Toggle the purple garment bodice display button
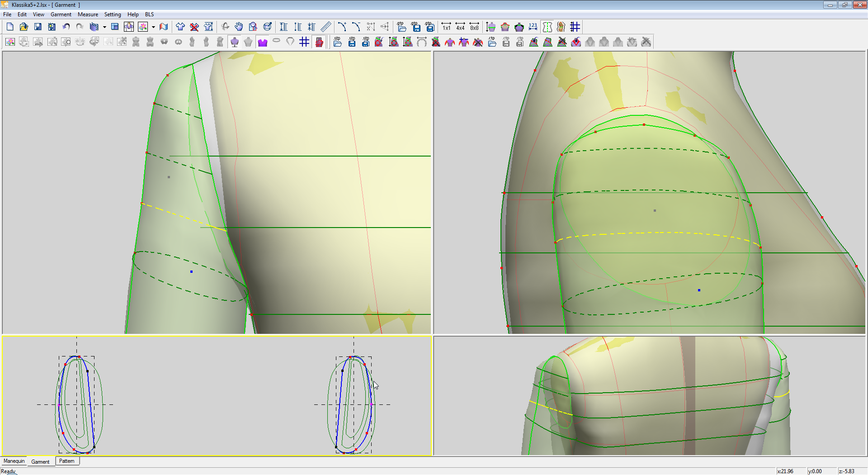The height and width of the screenshot is (475, 868). (x=262, y=42)
